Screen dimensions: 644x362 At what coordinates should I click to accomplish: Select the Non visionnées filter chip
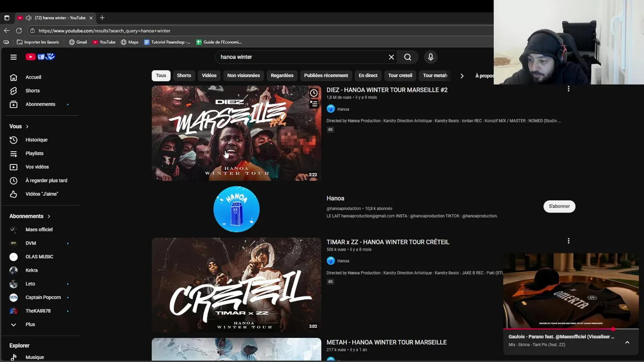point(244,75)
